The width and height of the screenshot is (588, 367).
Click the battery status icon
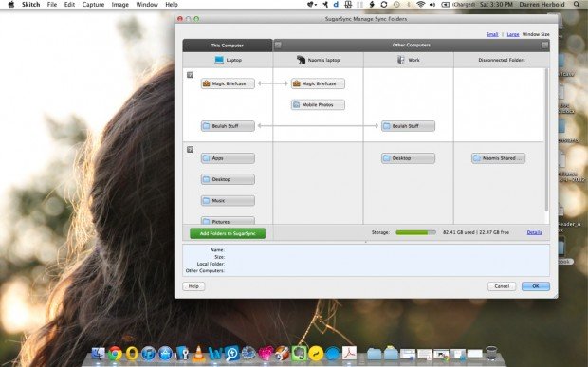tap(446, 5)
